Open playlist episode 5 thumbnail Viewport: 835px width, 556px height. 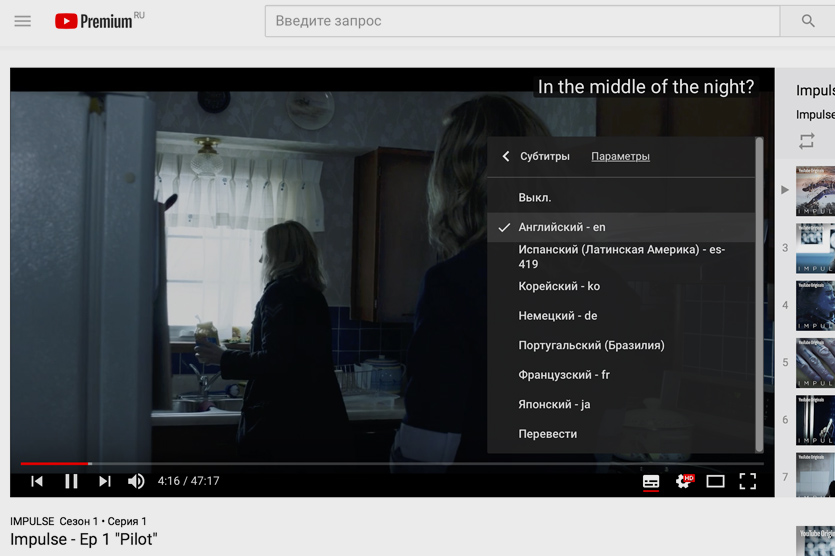[815, 363]
